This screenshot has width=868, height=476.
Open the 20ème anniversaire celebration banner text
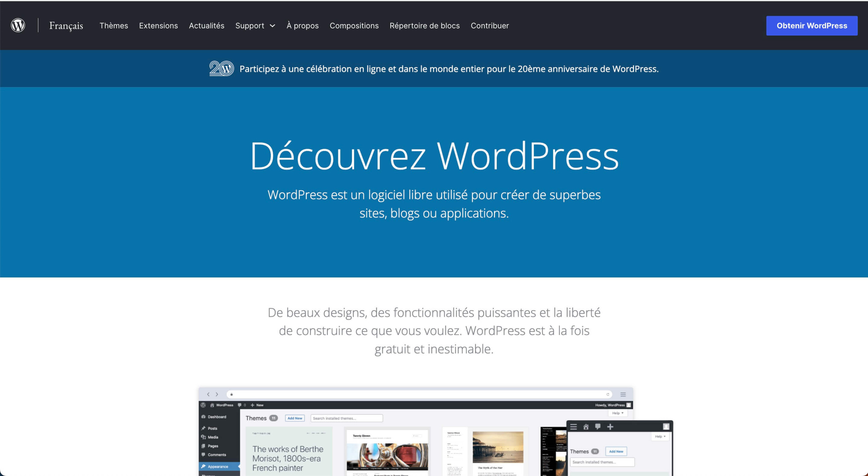[449, 69]
